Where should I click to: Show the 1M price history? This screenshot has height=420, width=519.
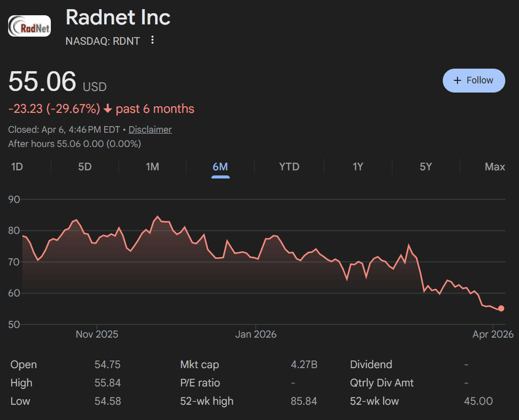152,167
